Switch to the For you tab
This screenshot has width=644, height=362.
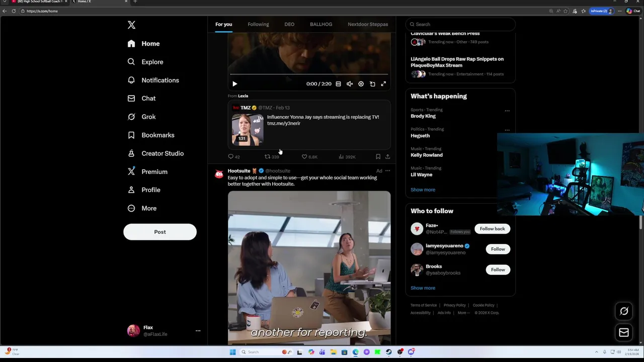click(224, 24)
